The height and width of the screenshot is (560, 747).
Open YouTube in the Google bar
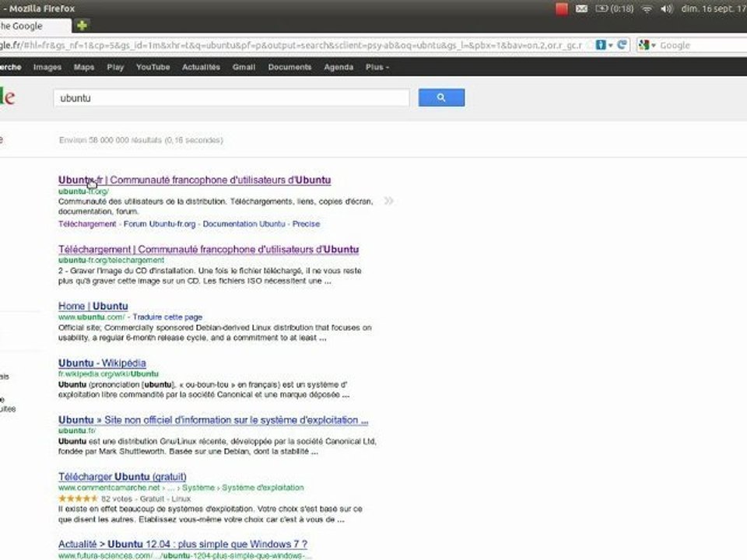pos(153,67)
